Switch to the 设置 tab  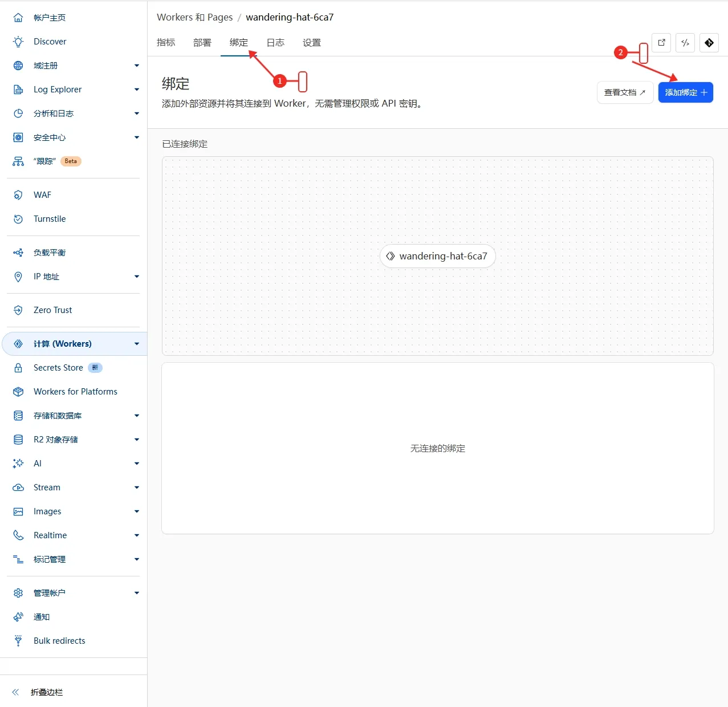click(312, 43)
